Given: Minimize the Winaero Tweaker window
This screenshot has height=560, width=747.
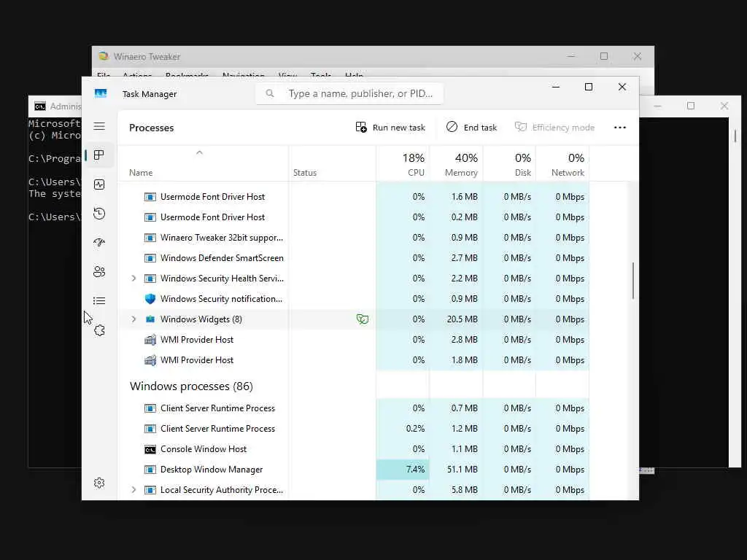Looking at the screenshot, I should coord(571,56).
